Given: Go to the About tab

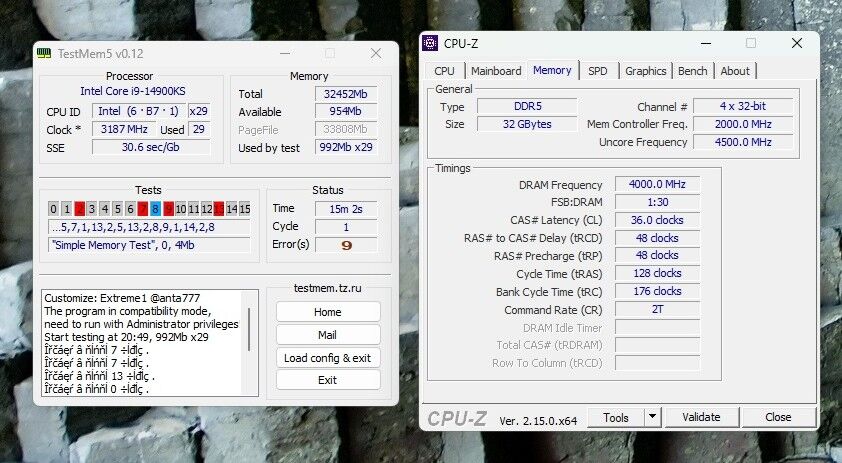Looking at the screenshot, I should (735, 71).
